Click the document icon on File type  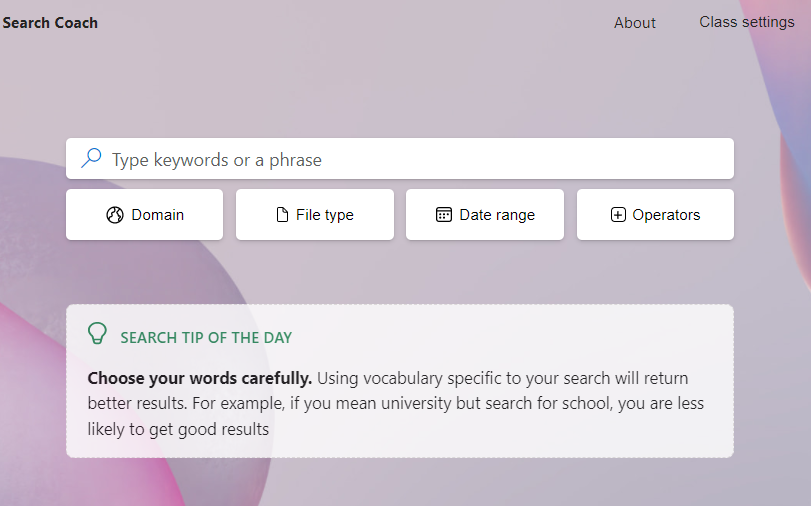(282, 215)
